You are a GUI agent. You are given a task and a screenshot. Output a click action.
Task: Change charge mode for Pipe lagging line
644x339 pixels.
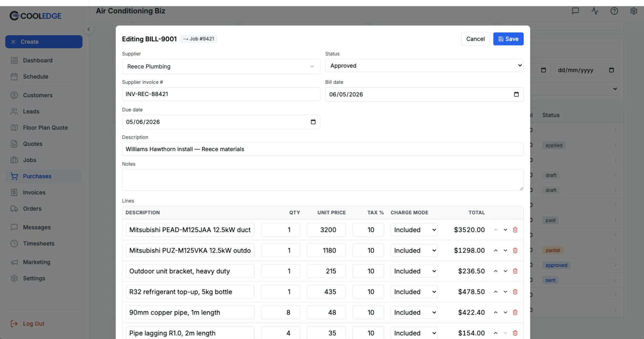[x=414, y=333]
